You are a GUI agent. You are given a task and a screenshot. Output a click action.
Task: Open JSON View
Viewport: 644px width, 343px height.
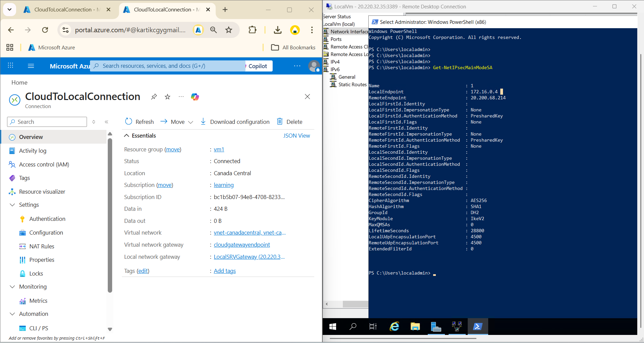tap(296, 136)
